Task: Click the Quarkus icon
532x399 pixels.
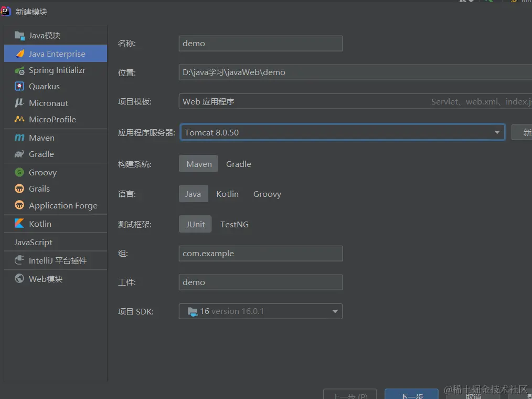Action: pos(19,86)
